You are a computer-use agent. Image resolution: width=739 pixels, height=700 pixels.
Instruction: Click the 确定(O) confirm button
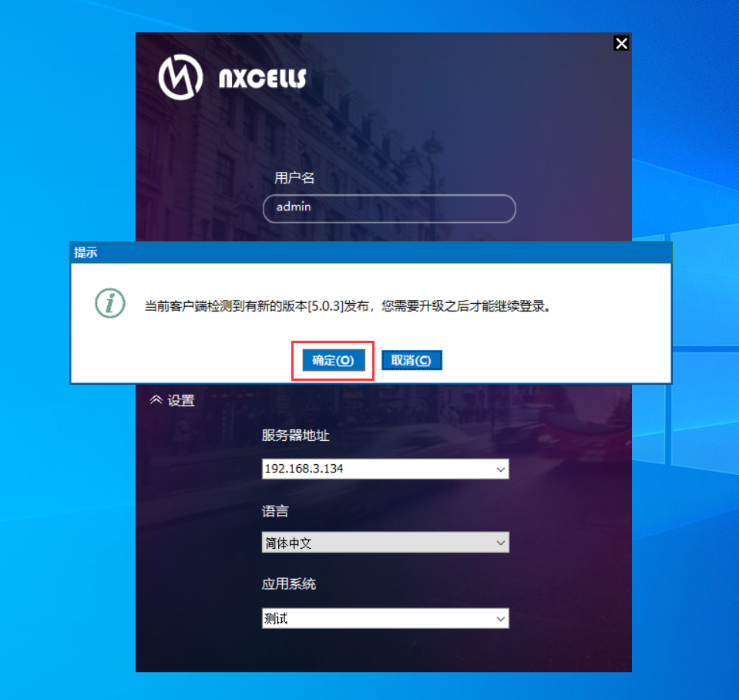333,360
